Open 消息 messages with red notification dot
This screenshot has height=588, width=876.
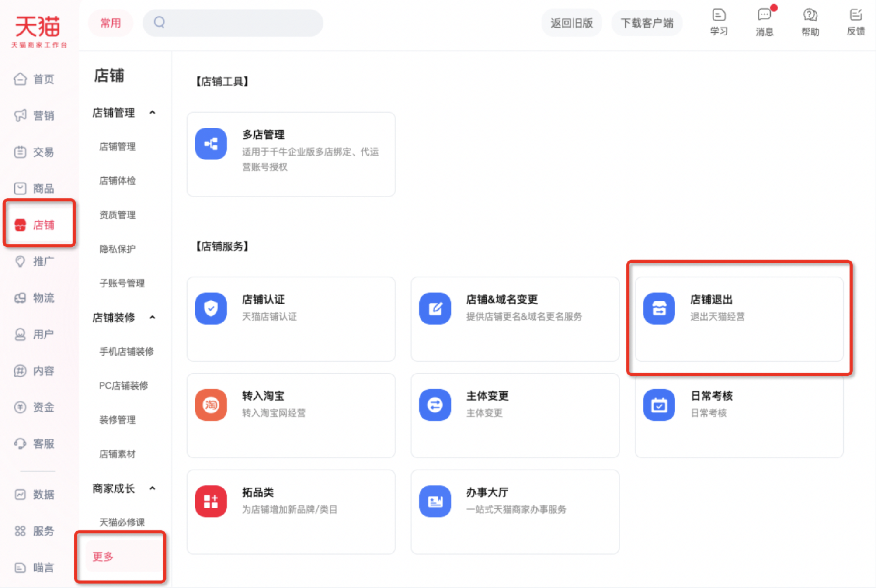[x=765, y=22]
